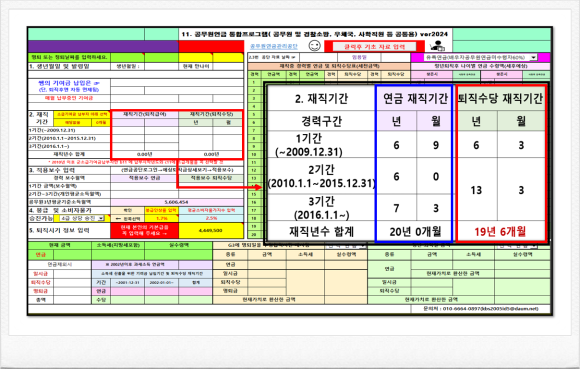Click the 현재가치로 환산한 금액 cell at the bottom center

pos(269,299)
